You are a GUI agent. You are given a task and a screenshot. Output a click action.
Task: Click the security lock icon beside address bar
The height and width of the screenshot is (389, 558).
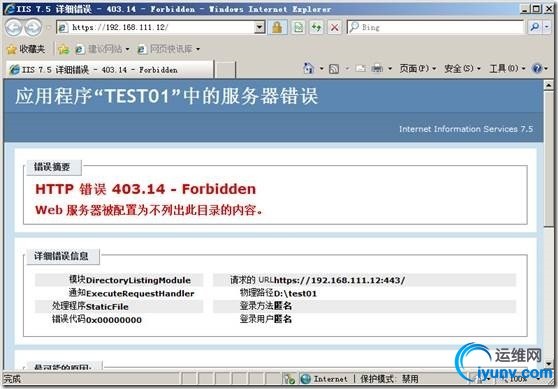[x=277, y=27]
